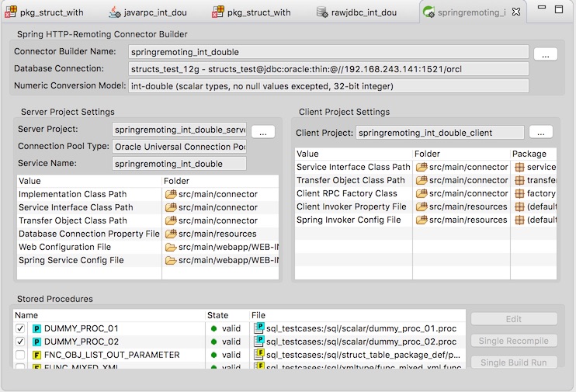The height and width of the screenshot is (392, 576).
Task: Click the Single Build Run button
Action: [514, 363]
